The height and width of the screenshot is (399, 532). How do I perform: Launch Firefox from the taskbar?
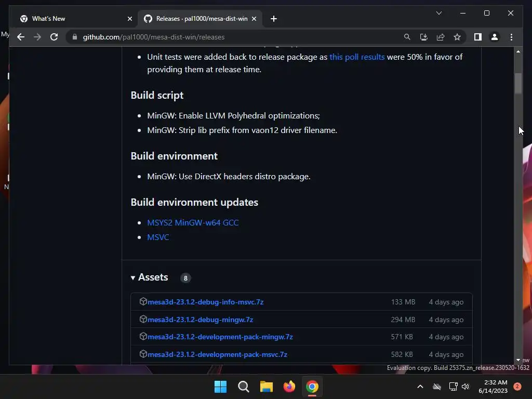tap(289, 387)
